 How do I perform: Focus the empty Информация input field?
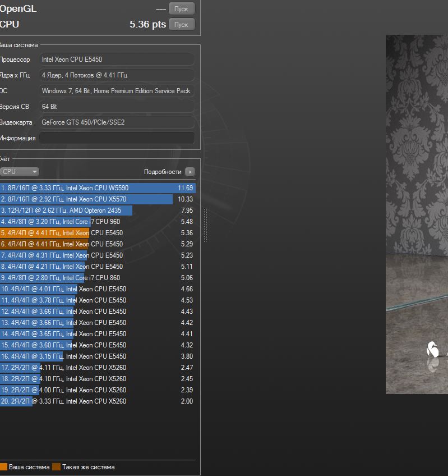click(117, 138)
